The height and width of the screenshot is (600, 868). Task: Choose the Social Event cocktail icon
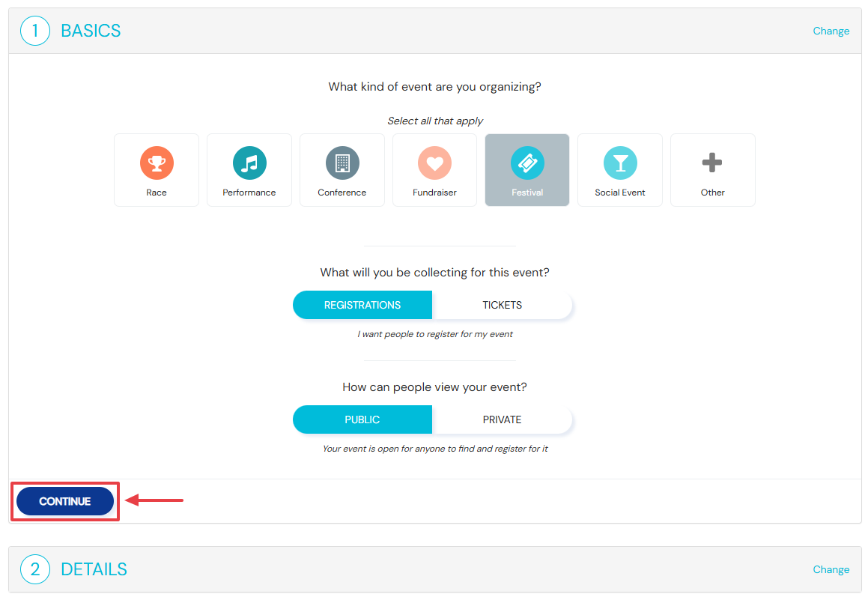[620, 163]
